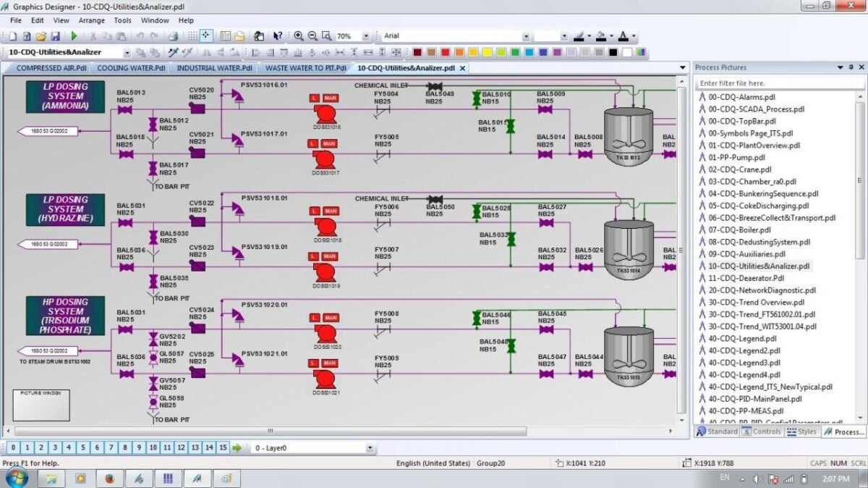
Task: Select the Help pointer (What's This) icon
Action: coord(276,35)
